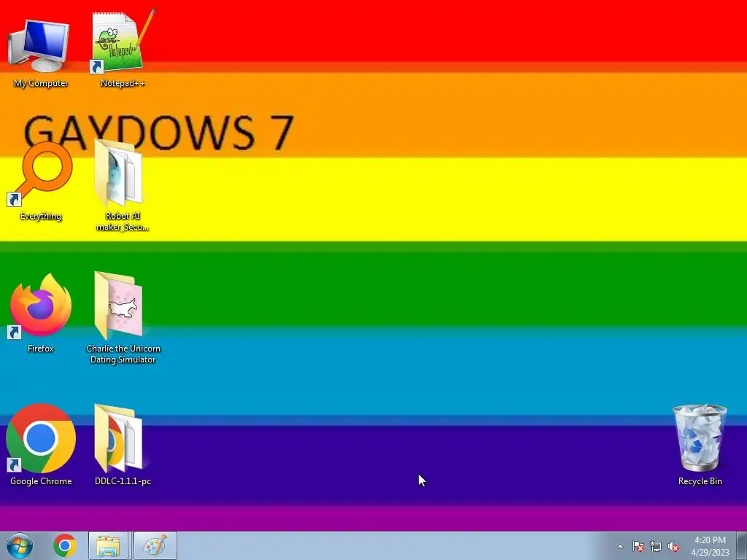Select the Google Chrome desktop shortcut
This screenshot has width=747, height=560.
click(41, 438)
